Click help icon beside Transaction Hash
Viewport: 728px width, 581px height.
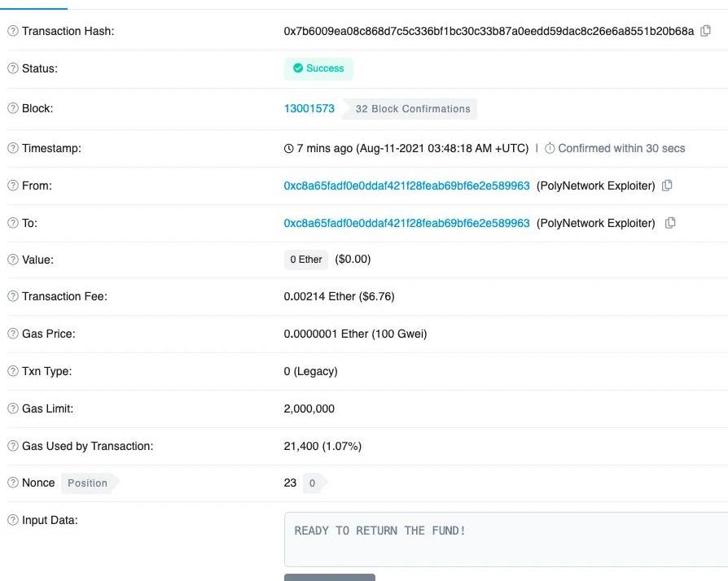click(x=13, y=31)
